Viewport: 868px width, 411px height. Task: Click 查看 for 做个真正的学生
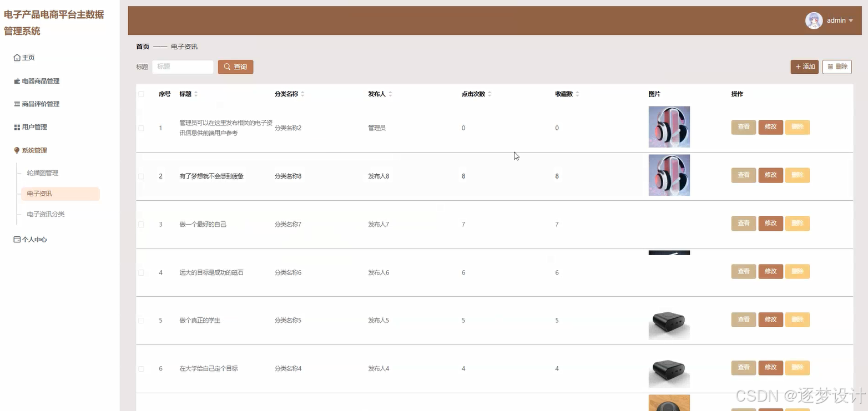(x=744, y=320)
